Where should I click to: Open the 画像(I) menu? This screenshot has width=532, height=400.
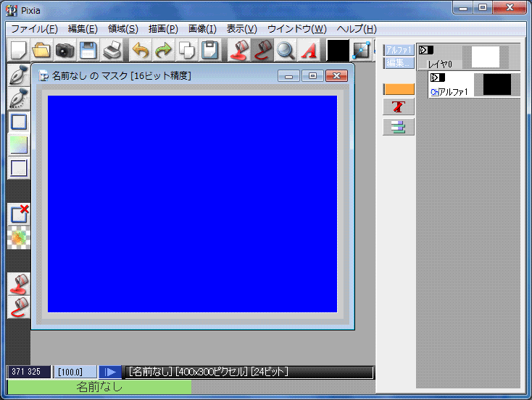202,29
